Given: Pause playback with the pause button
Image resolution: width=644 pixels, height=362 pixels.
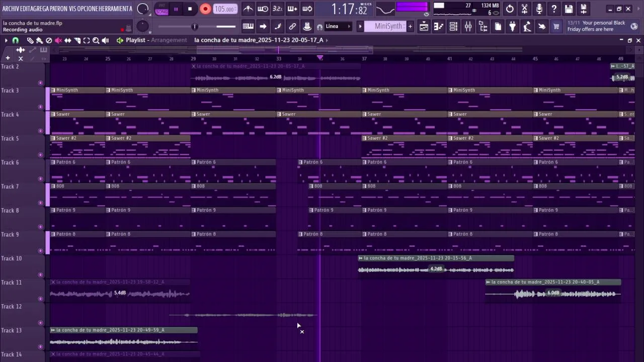Looking at the screenshot, I should click(x=176, y=9).
